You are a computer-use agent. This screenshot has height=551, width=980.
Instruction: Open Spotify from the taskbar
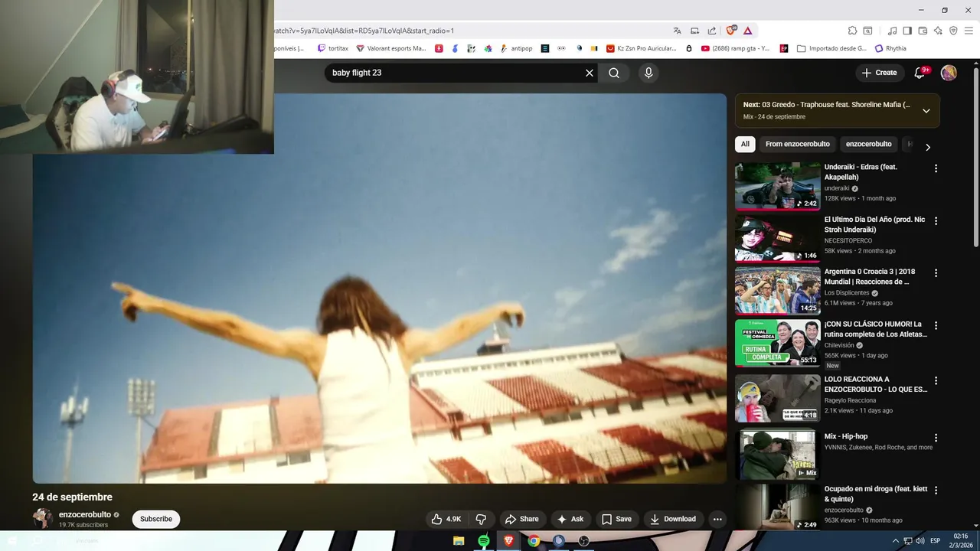pyautogui.click(x=484, y=541)
